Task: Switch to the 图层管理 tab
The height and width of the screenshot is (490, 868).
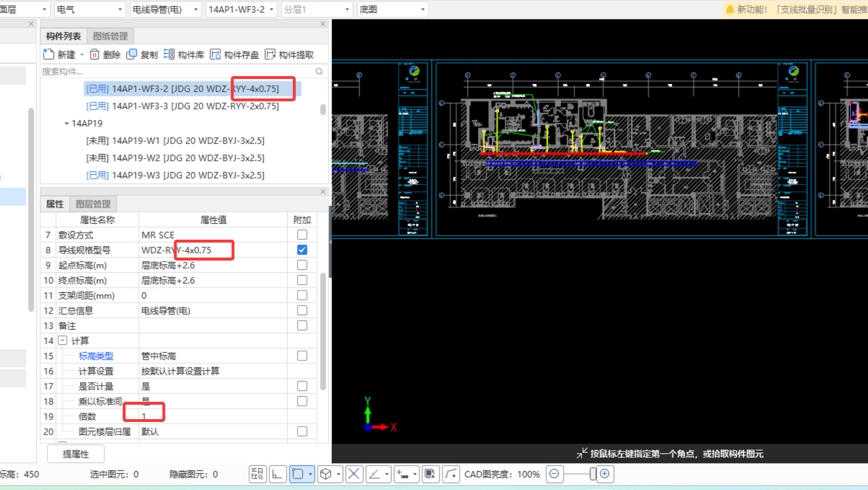Action: [93, 204]
